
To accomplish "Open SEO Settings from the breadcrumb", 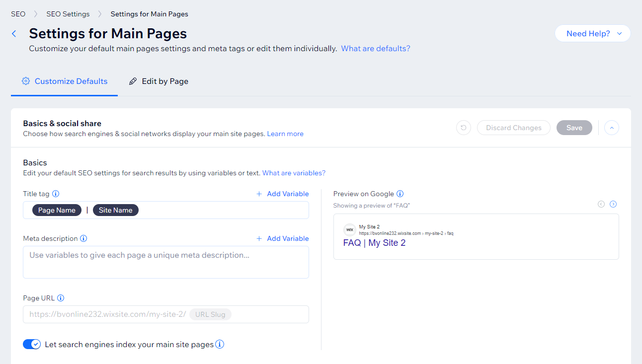I will pyautogui.click(x=68, y=13).
